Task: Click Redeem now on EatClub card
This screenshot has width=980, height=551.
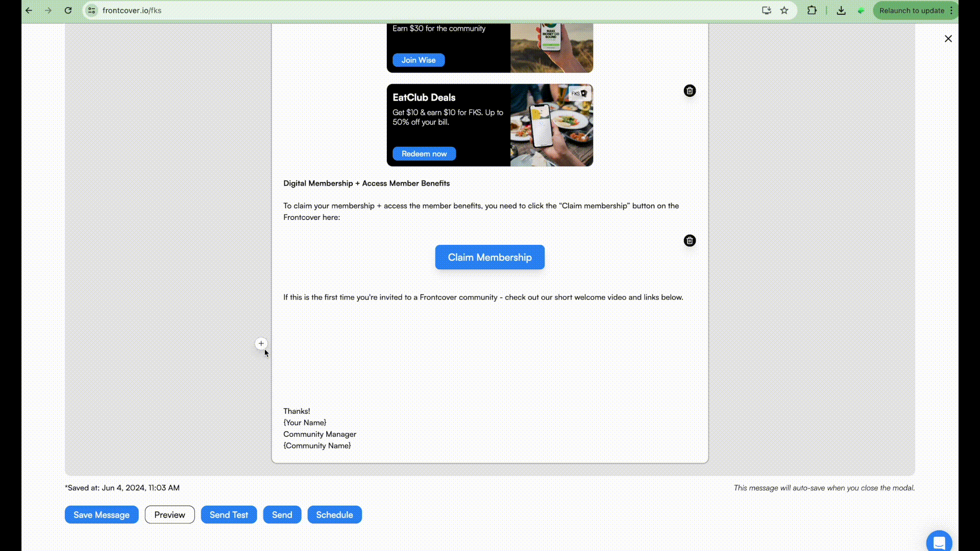Action: 424,154
